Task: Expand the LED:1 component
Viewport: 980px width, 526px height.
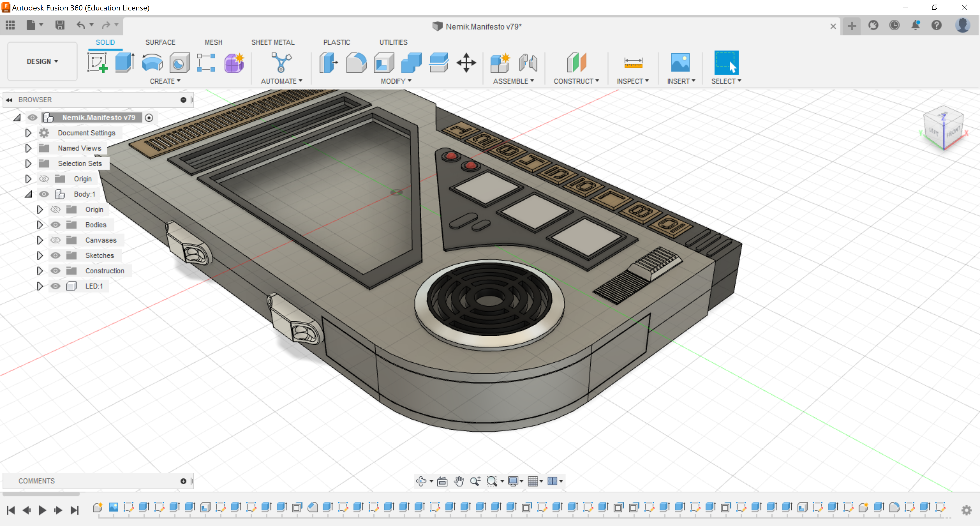Action: 40,286
